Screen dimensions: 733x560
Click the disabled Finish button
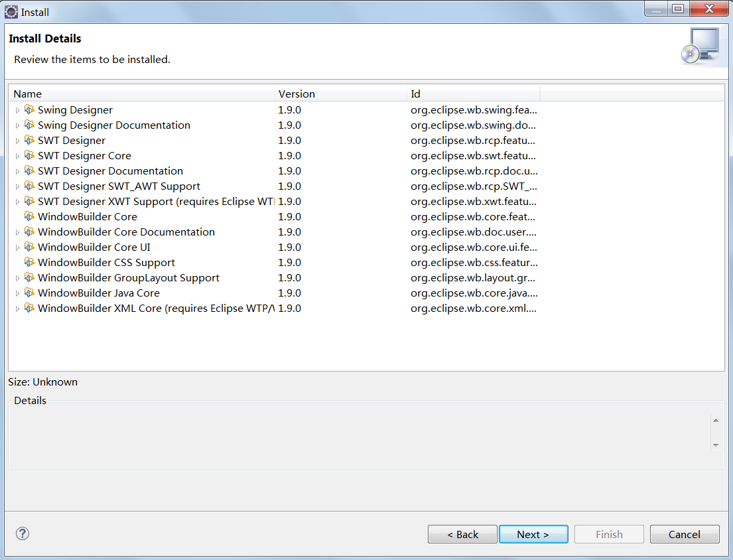[609, 534]
